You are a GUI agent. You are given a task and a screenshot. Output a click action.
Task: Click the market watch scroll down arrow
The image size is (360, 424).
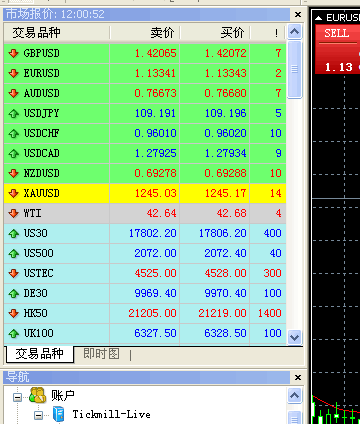294,337
